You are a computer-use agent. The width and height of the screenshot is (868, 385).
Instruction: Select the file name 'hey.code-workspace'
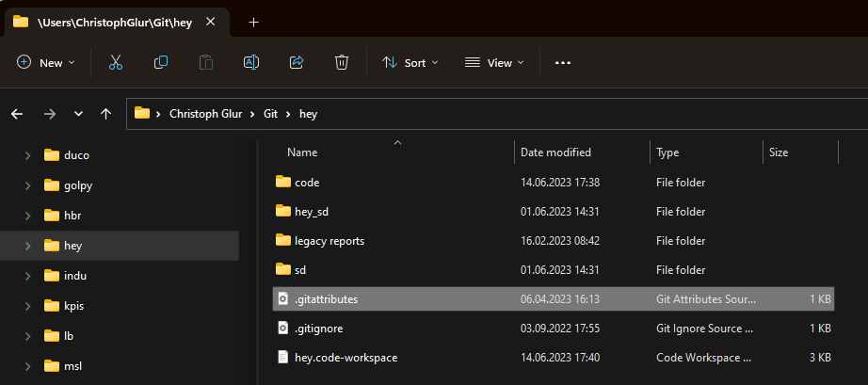pos(346,358)
